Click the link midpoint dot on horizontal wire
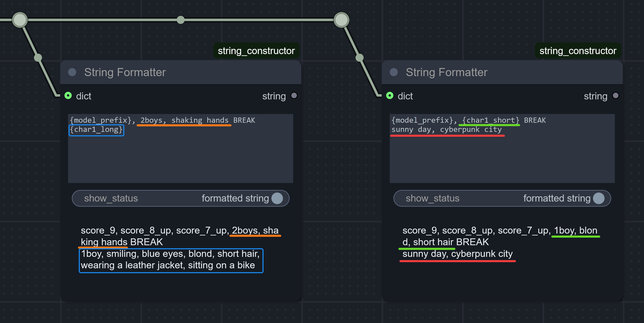Screen dimensions: 644x323 [180, 20]
